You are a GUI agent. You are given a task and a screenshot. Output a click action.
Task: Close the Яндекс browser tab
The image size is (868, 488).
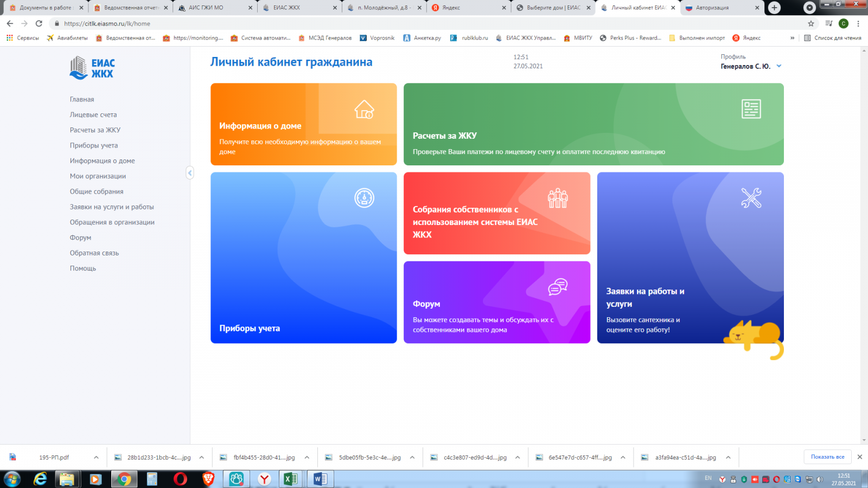pyautogui.click(x=504, y=8)
